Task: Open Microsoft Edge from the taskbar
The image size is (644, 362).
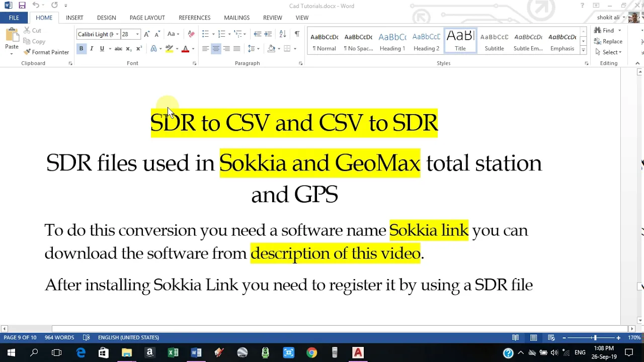Action: (80, 353)
